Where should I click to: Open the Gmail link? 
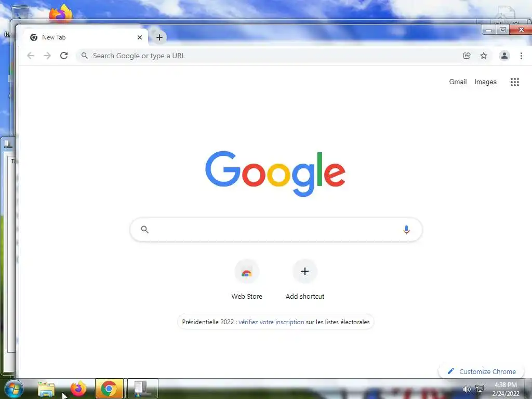(458, 82)
